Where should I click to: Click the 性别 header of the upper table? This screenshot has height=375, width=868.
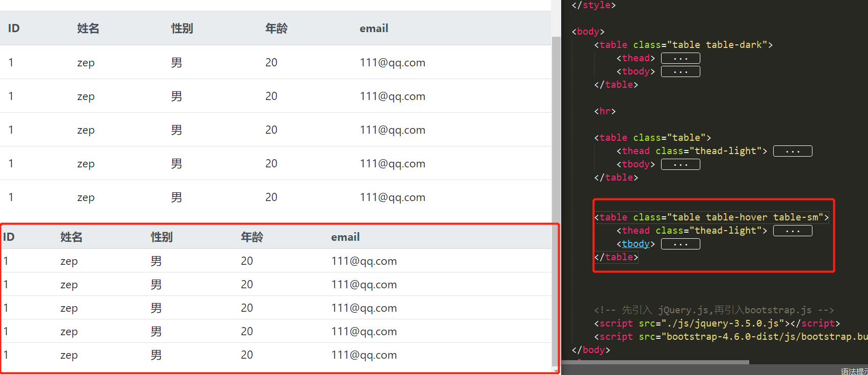pyautogui.click(x=182, y=29)
